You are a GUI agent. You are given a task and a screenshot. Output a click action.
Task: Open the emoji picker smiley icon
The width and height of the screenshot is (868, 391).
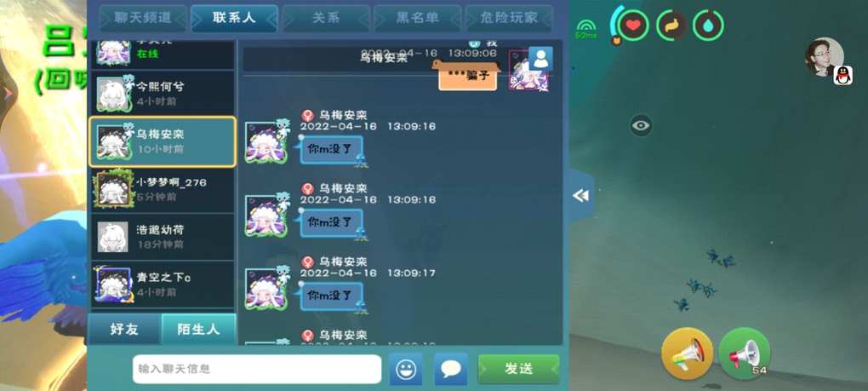(405, 369)
